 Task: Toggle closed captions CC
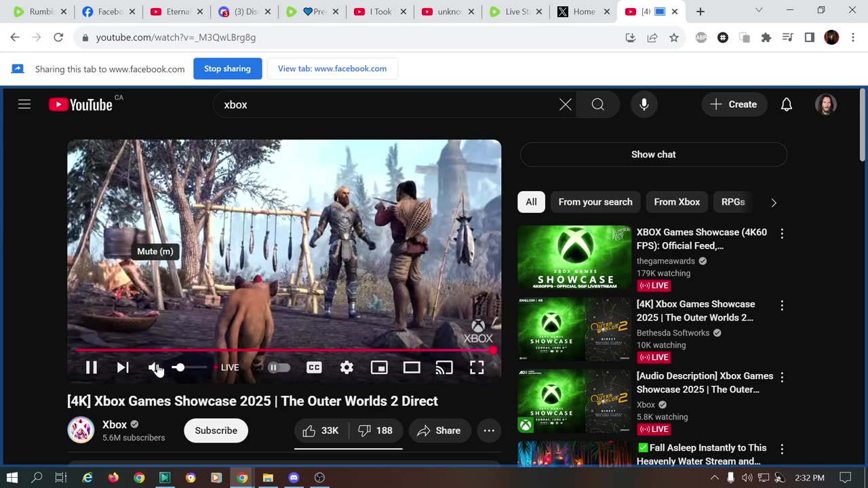click(314, 367)
